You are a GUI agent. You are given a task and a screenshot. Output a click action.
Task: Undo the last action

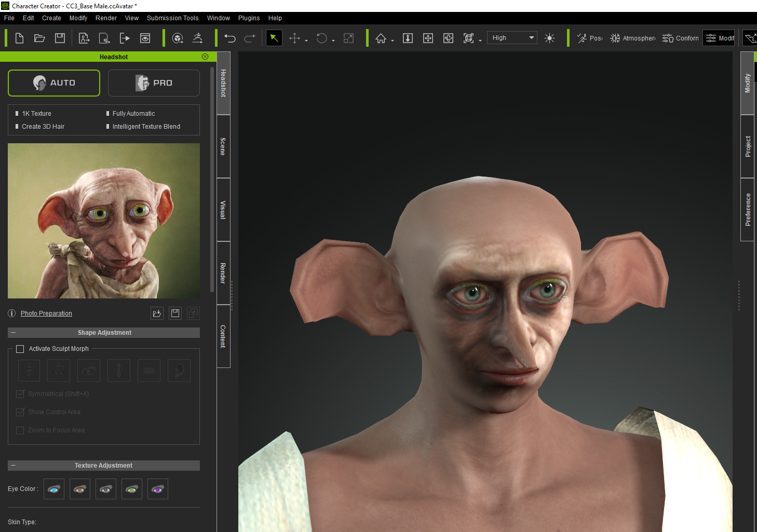coord(230,38)
